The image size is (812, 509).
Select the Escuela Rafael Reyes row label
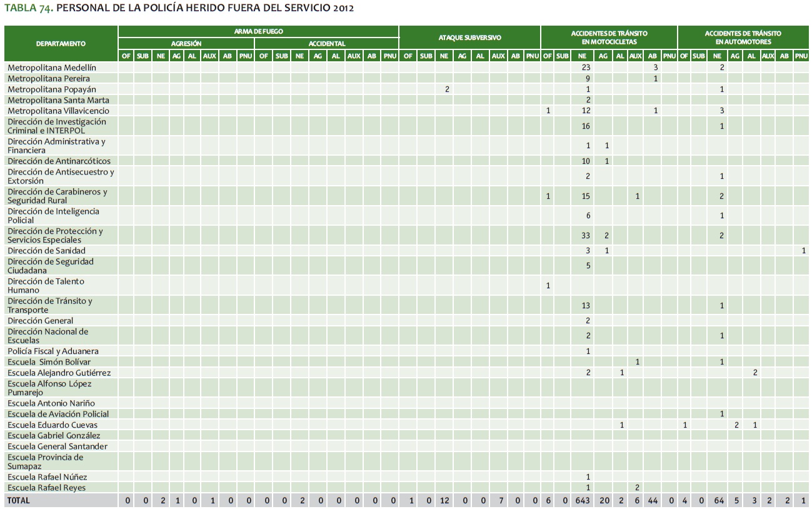tap(46, 488)
